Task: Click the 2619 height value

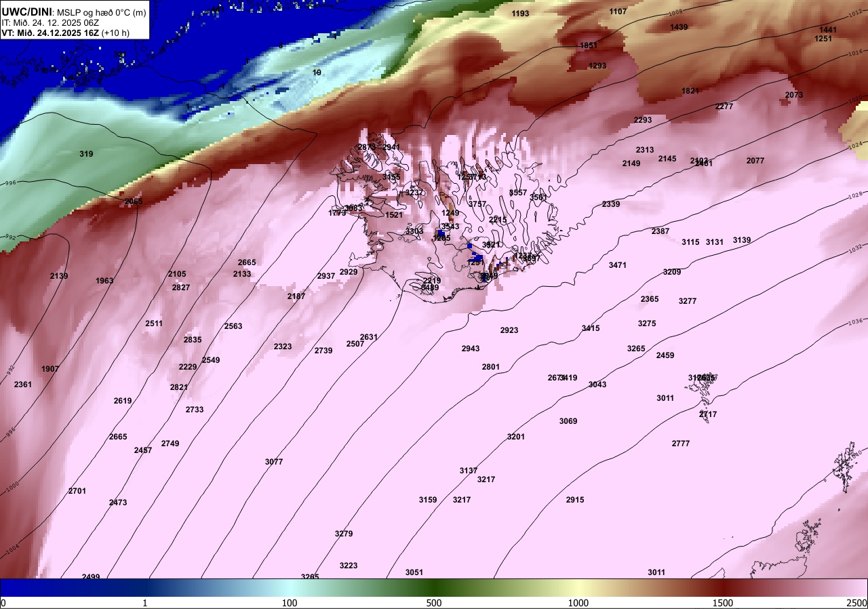Action: click(x=123, y=401)
